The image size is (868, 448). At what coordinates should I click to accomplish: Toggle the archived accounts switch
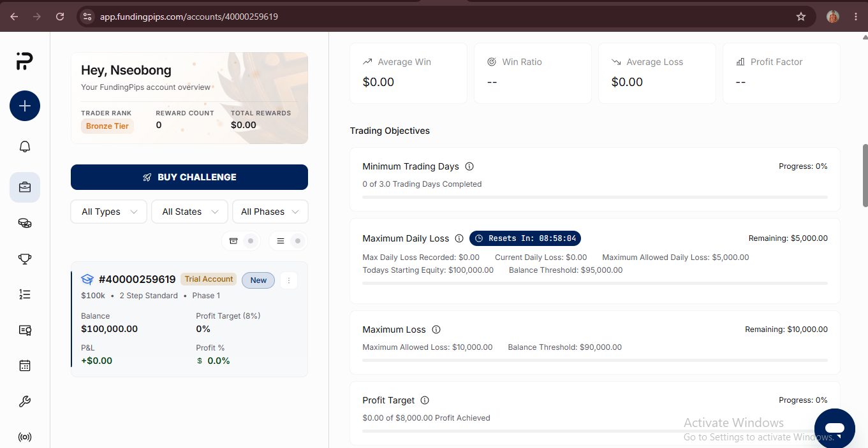tap(242, 241)
